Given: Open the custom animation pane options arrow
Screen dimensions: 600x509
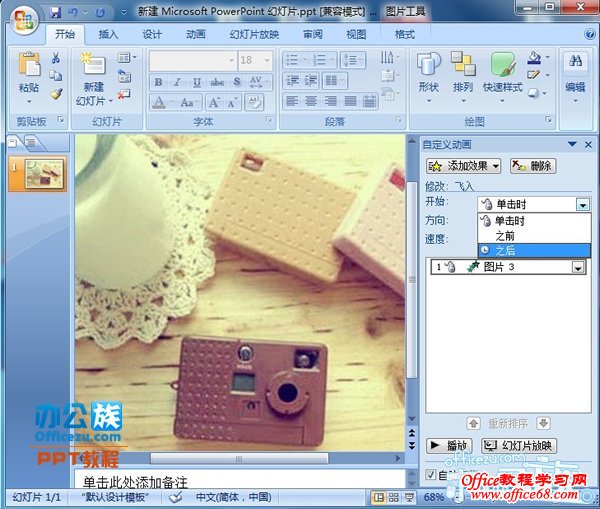Looking at the screenshot, I should tap(572, 145).
